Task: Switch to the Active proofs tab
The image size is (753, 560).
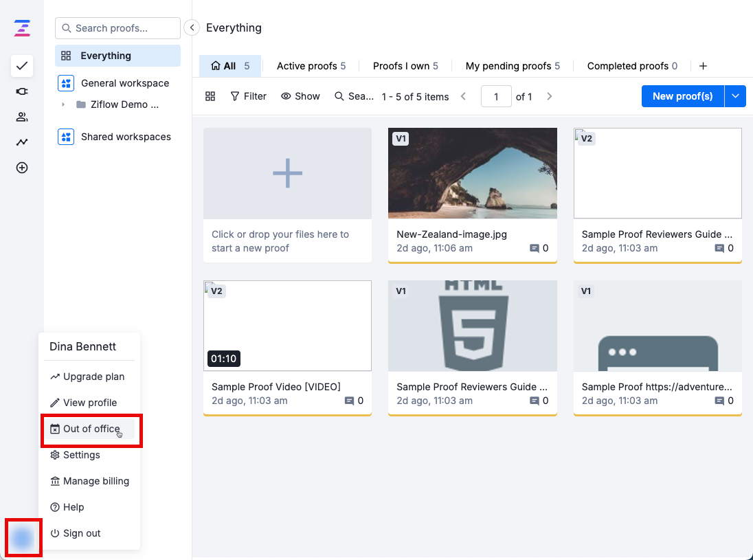Action: point(311,66)
